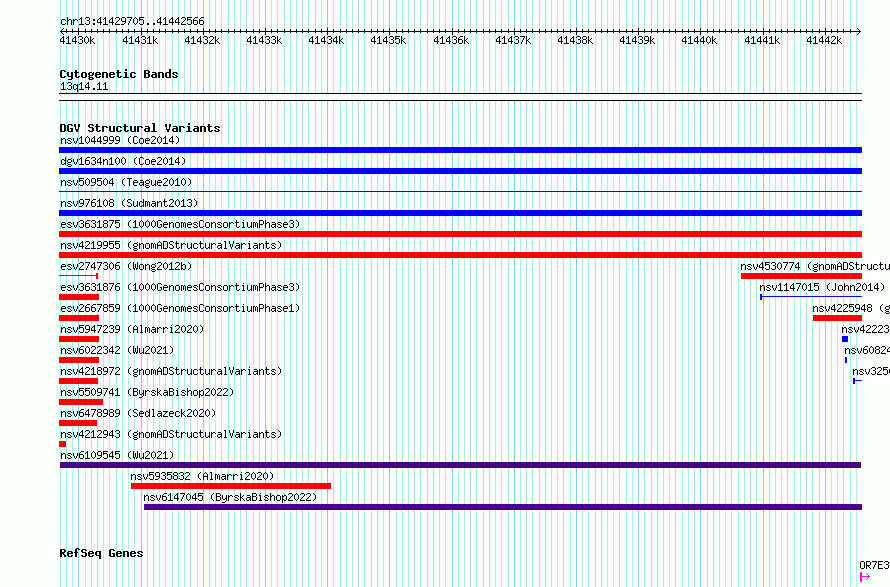Open nsv5935832 (Almarri2020) variant
Viewport: 890px width, 587px height.
202,476
